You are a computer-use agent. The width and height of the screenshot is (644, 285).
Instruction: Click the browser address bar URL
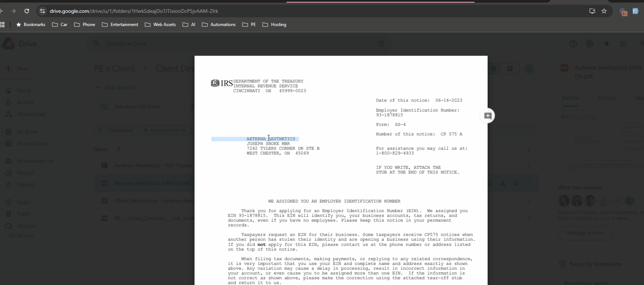tap(134, 11)
